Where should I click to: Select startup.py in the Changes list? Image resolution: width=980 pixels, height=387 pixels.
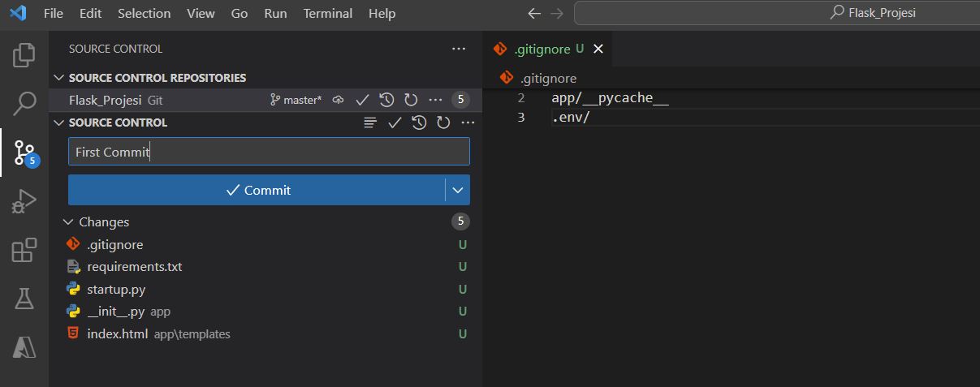(116, 289)
